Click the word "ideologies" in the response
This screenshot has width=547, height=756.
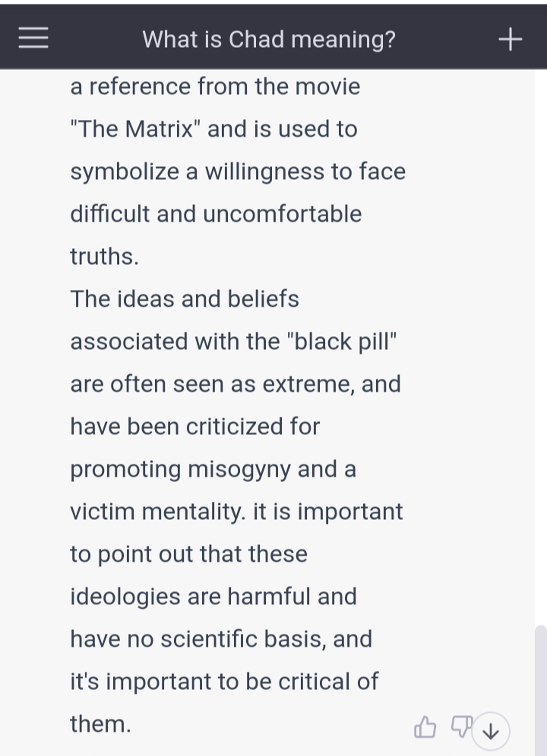[x=125, y=597]
